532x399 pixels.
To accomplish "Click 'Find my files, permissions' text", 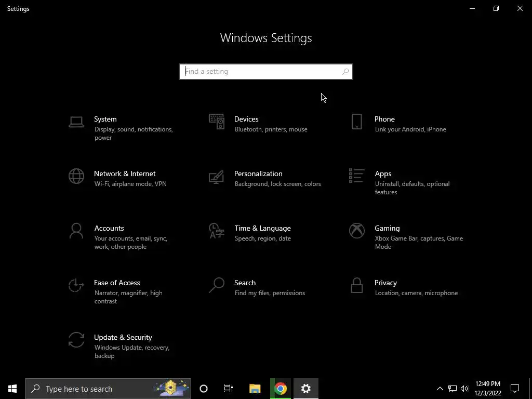I will (270, 293).
